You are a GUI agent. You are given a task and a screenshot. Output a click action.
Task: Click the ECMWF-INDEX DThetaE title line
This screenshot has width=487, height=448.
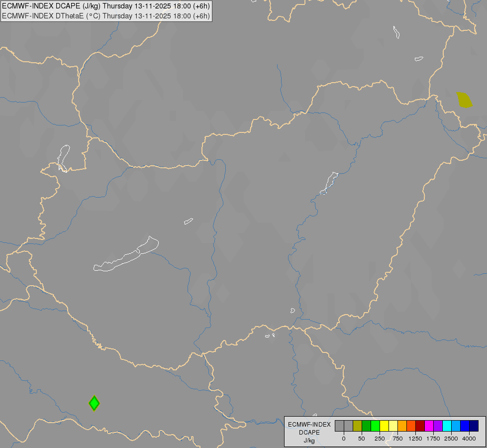[106, 16]
